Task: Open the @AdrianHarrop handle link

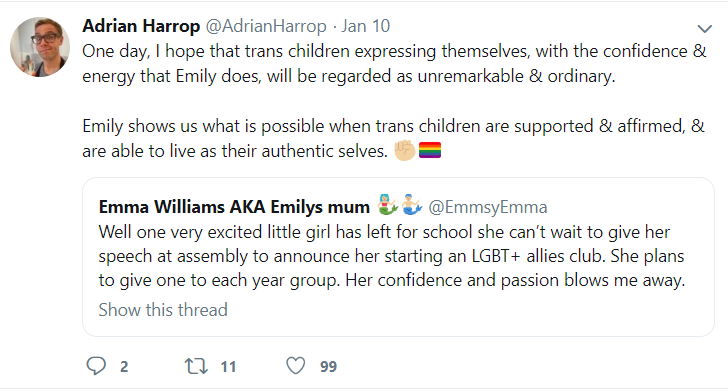Action: pyautogui.click(x=266, y=26)
